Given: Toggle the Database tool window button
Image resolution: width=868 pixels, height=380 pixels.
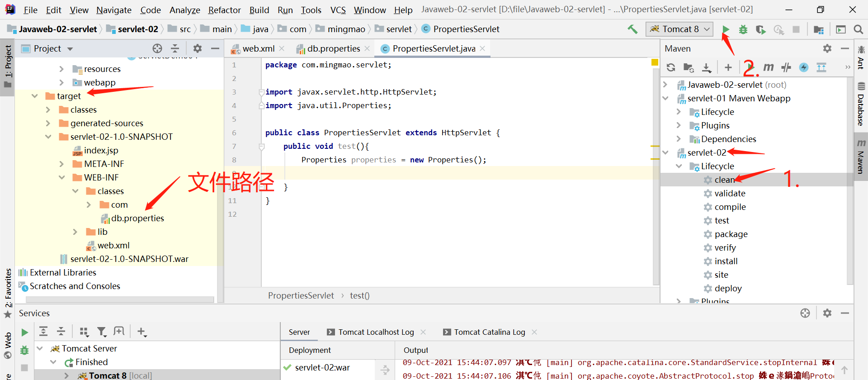Looking at the screenshot, I should (x=861, y=104).
